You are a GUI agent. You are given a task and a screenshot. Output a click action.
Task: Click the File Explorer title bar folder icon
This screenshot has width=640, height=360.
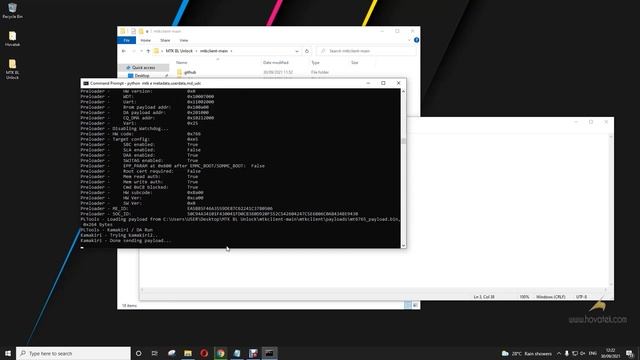pos(122,31)
